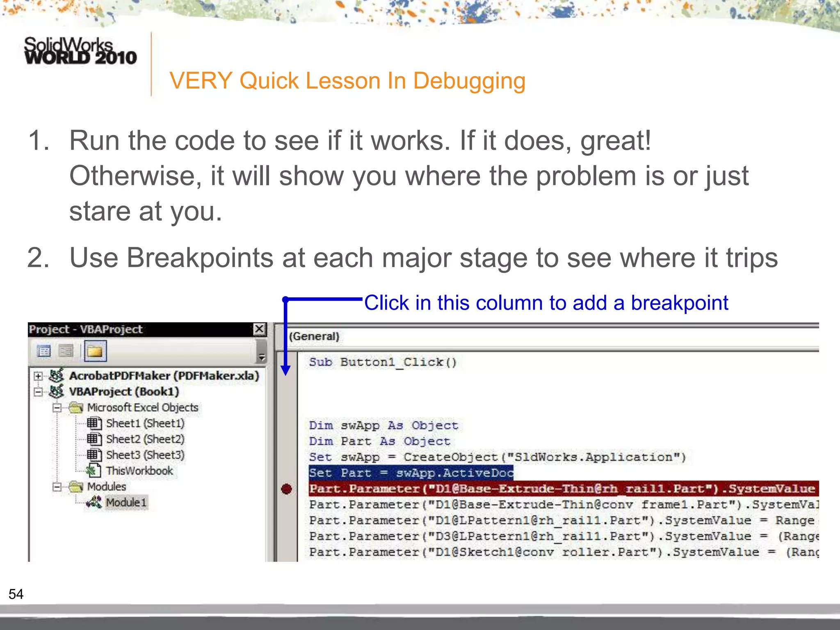
Task: Click the VBAProject (Book1) project icon
Action: click(57, 391)
